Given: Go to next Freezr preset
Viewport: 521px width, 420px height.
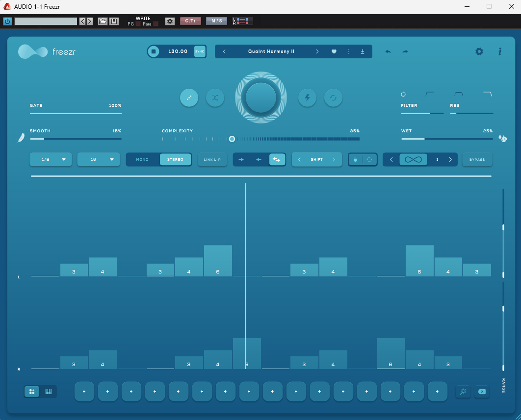Looking at the screenshot, I should point(317,51).
